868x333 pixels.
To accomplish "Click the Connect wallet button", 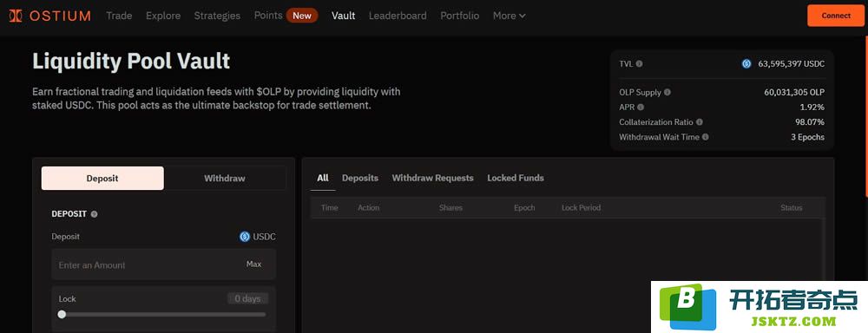I will click(836, 16).
